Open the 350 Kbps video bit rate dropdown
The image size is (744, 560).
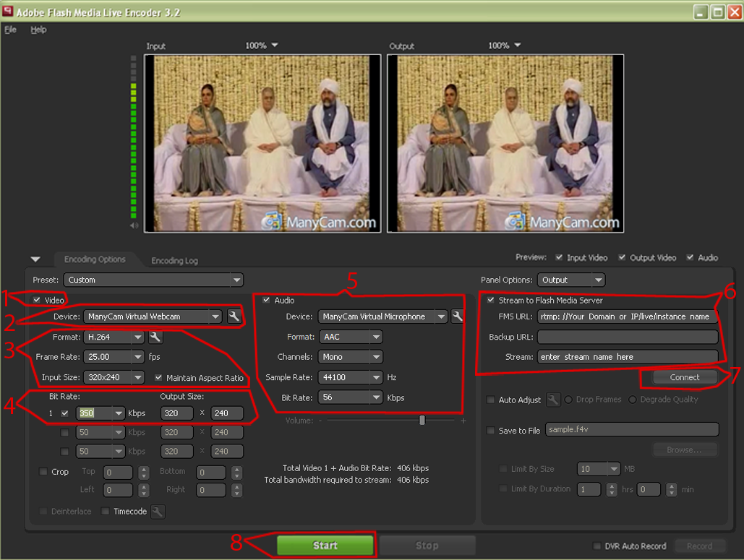tap(101, 413)
